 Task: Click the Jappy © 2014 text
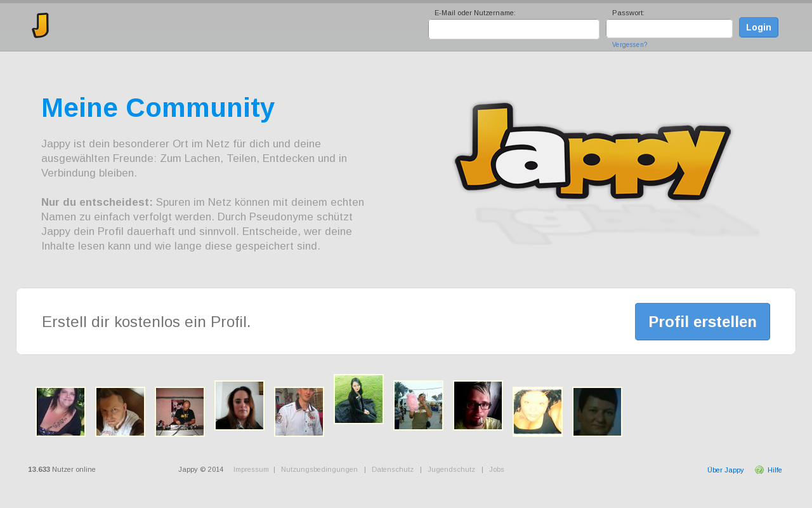pos(200,469)
